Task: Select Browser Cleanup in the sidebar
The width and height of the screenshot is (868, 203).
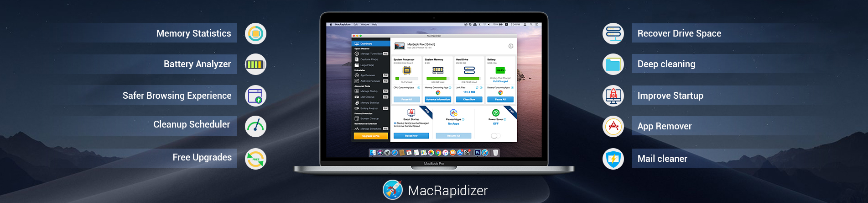Action: (371, 118)
